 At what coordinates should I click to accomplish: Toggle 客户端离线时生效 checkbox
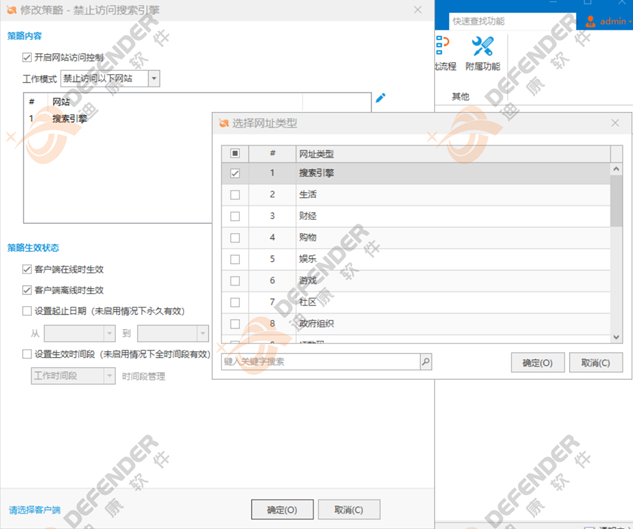click(x=27, y=290)
